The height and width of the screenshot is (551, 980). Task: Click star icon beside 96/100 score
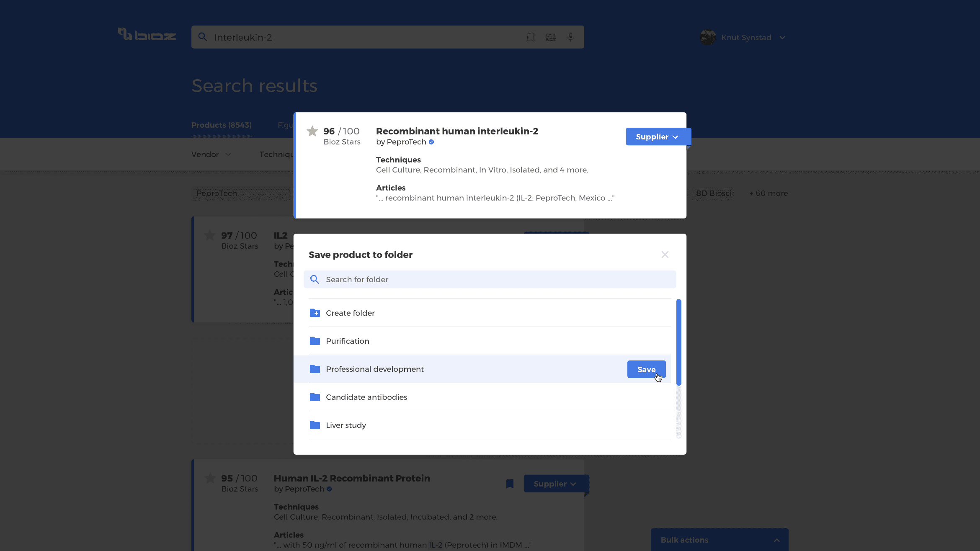coord(312,131)
